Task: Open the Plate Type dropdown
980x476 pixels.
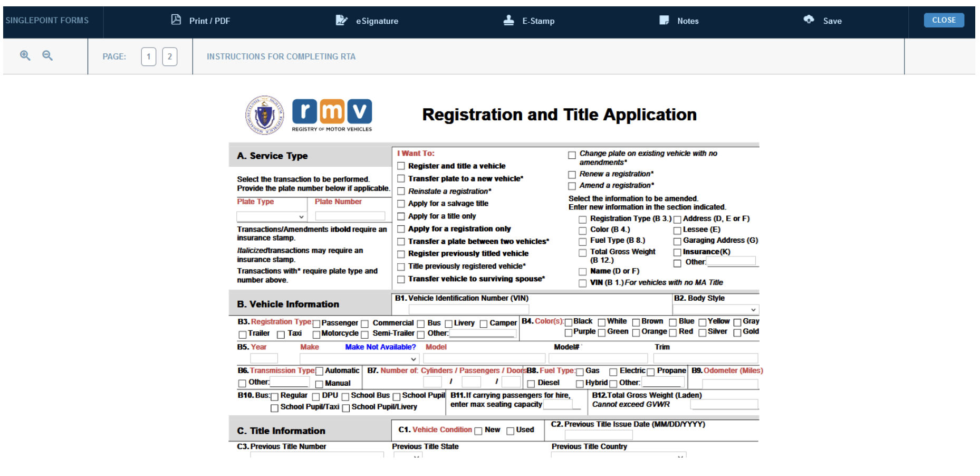Action: point(271,216)
